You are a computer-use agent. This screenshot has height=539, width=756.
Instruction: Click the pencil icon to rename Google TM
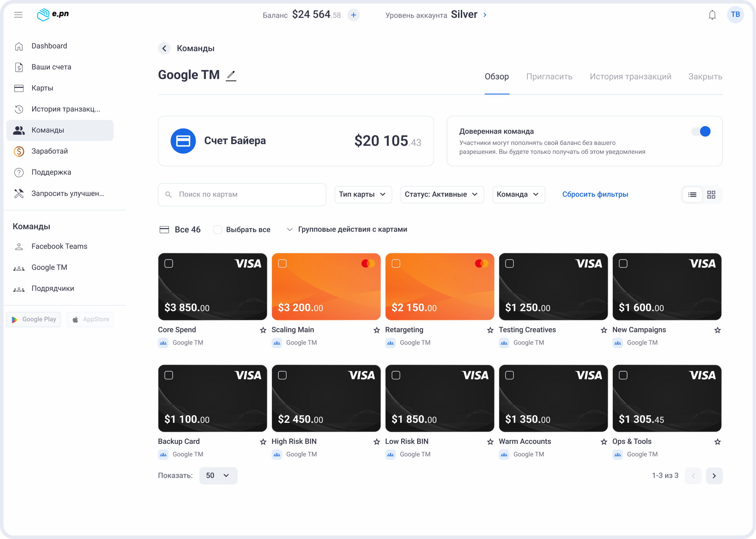point(231,75)
